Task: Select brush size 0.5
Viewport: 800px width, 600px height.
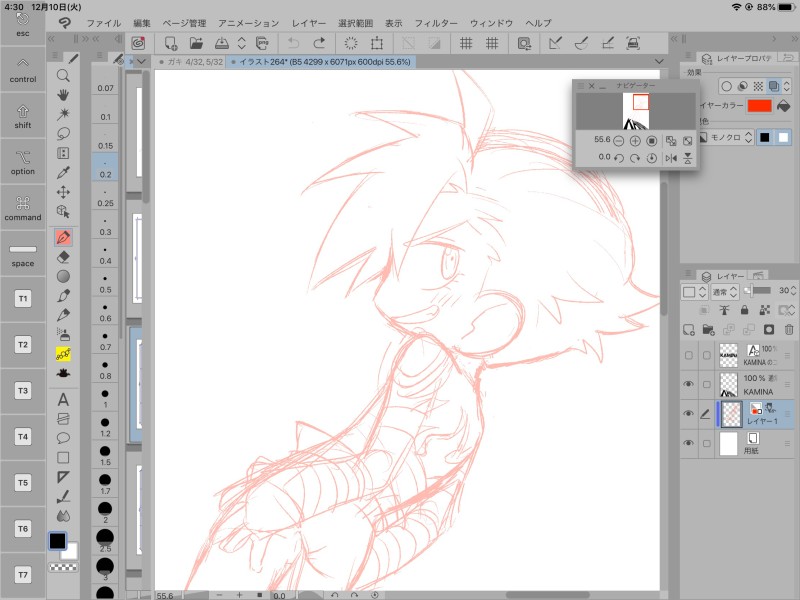Action: pyautogui.click(x=105, y=284)
